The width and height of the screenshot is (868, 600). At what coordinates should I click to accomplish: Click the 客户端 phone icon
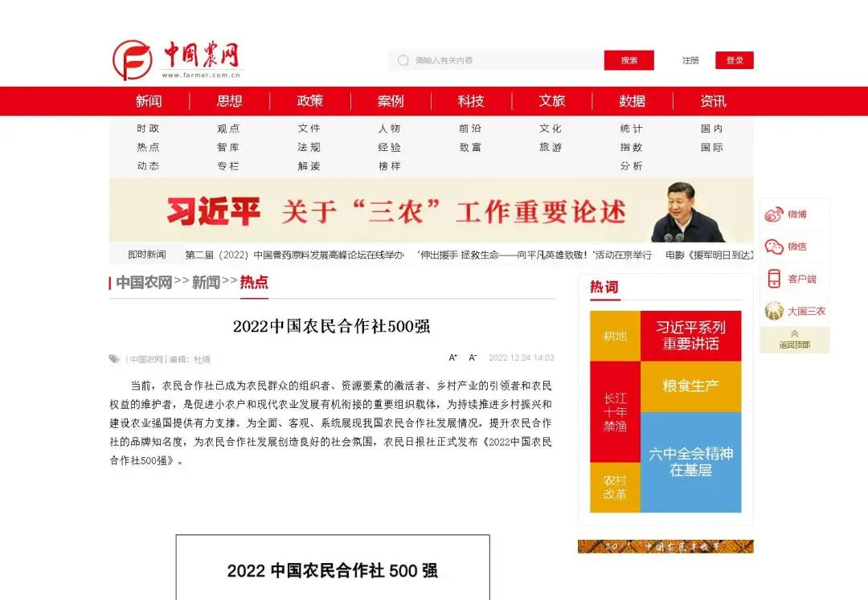[x=774, y=279]
